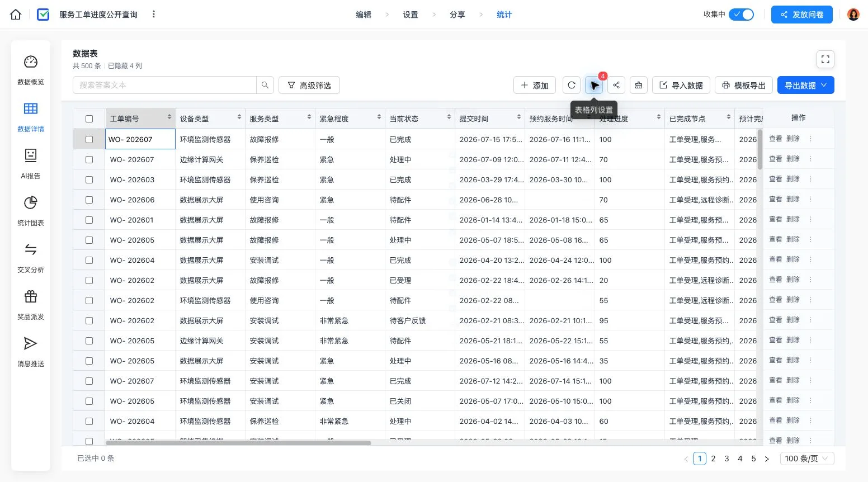The height and width of the screenshot is (482, 868).
Task: Sort by the 已完成节点 column
Action: pyautogui.click(x=729, y=117)
